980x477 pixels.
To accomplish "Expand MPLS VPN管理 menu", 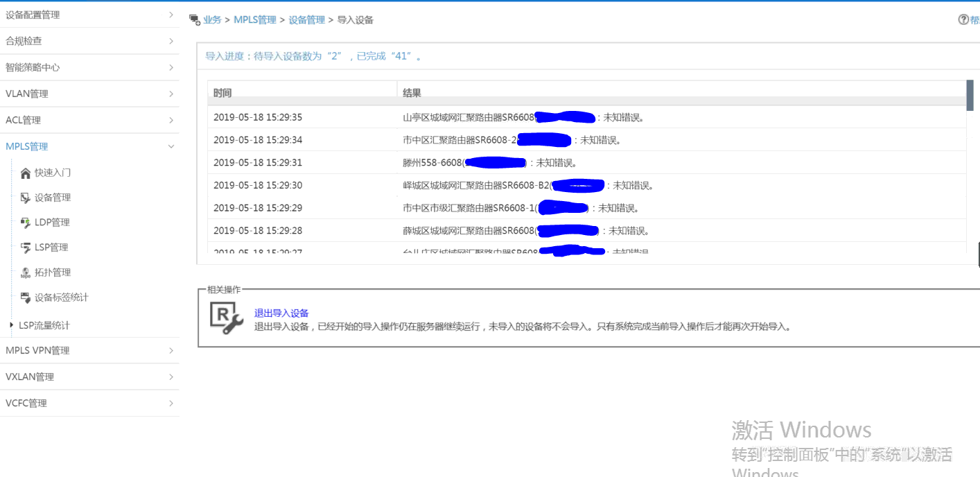I will click(x=89, y=350).
